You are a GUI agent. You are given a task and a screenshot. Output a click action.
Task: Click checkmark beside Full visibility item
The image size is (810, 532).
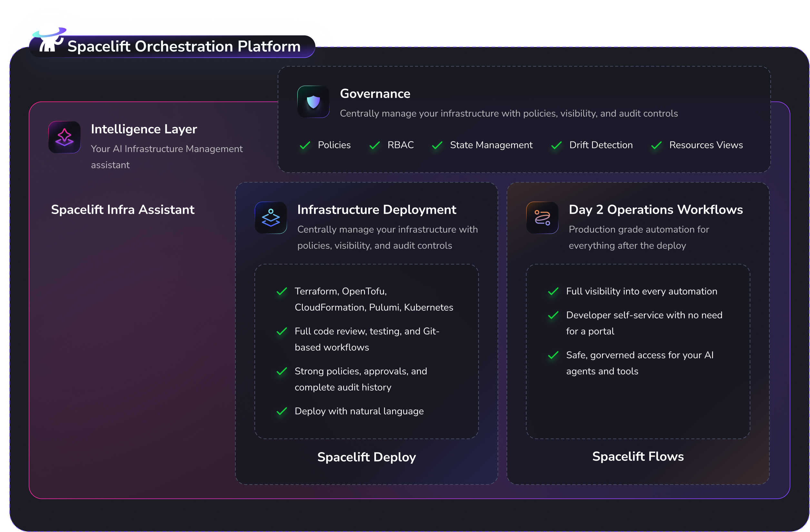pyautogui.click(x=553, y=292)
